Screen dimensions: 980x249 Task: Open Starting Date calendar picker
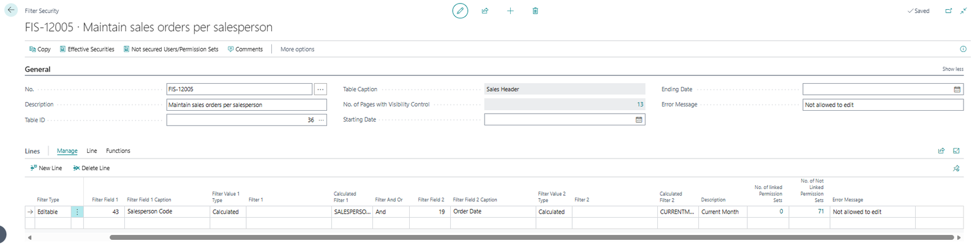639,120
